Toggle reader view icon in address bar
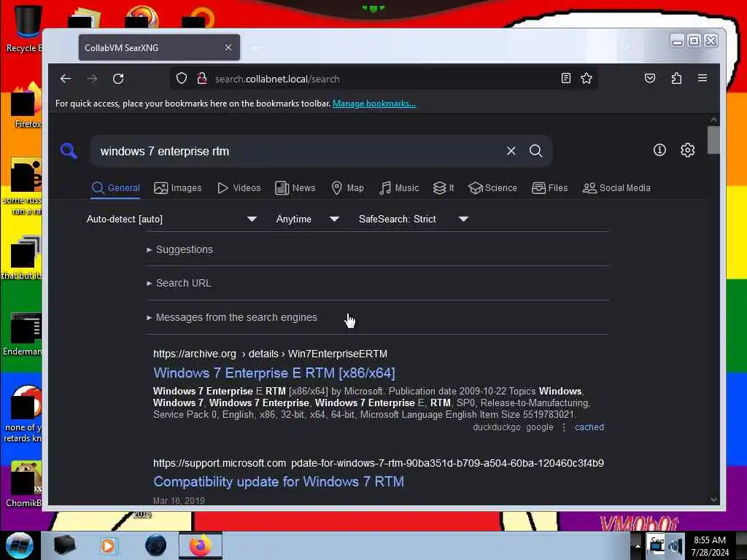The height and width of the screenshot is (560, 747). point(565,78)
